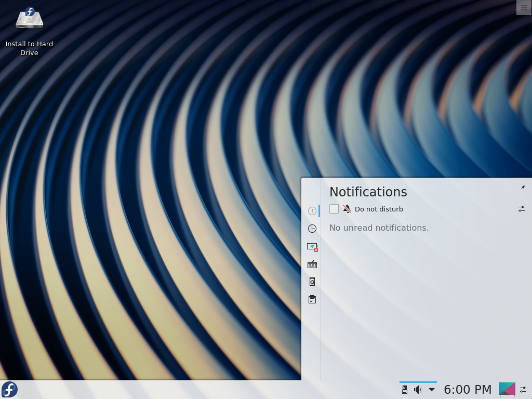532x399 pixels.
Task: Open the battery status icon in the sidebar
Action: tap(312, 247)
